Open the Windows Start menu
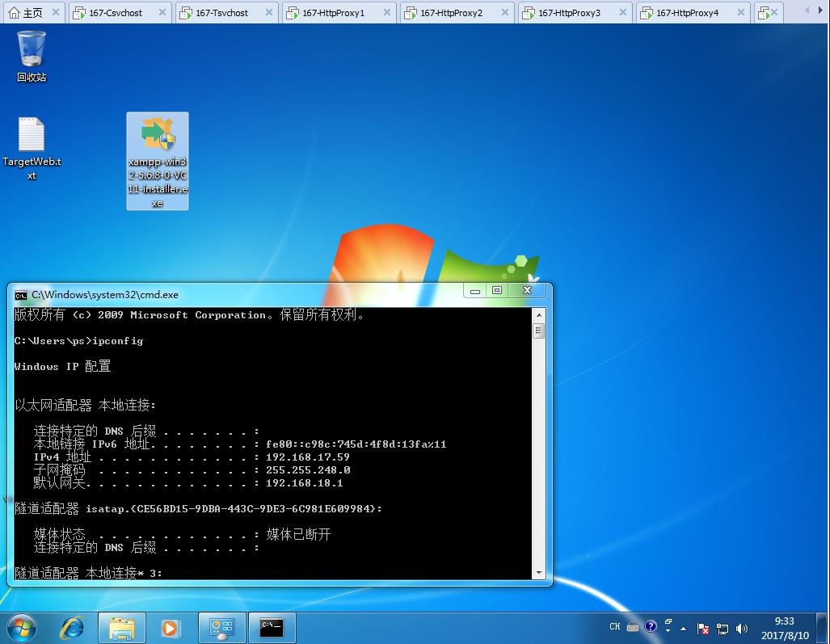The height and width of the screenshot is (644, 830). [x=20, y=627]
